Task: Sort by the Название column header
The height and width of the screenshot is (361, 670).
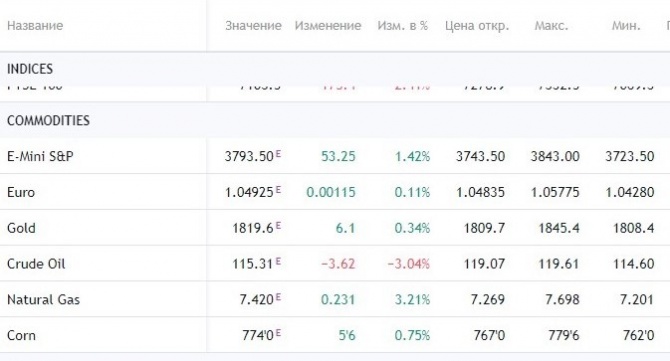Action: click(x=35, y=26)
